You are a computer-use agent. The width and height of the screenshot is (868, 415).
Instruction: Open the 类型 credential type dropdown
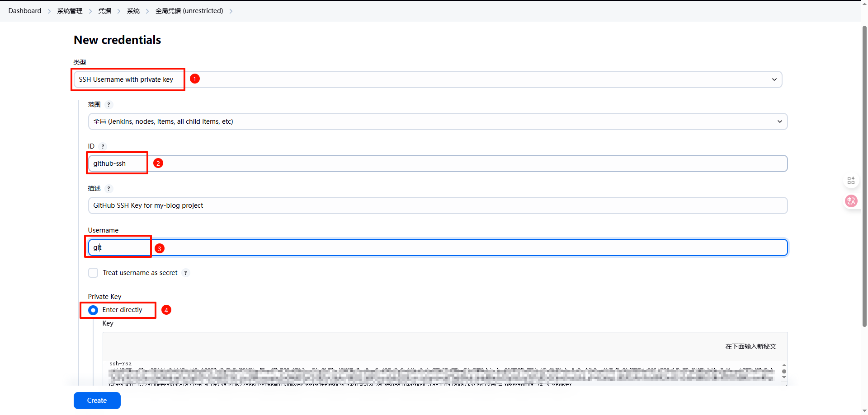427,79
